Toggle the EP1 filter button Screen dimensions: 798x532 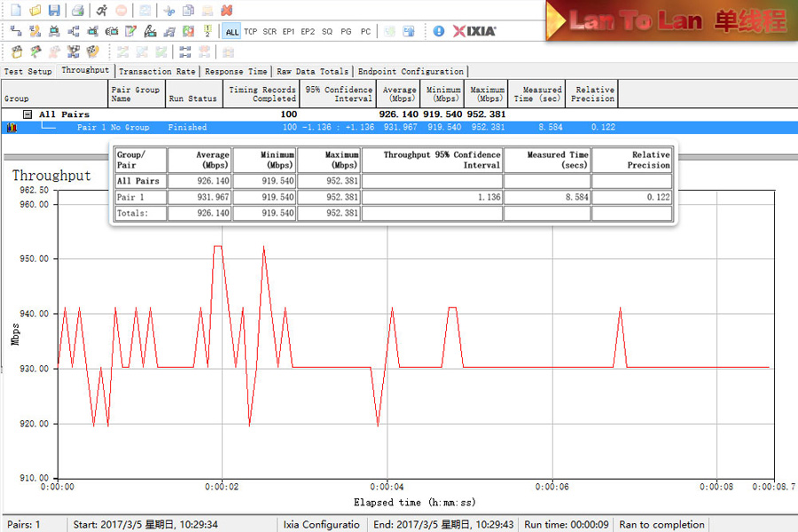pos(289,32)
